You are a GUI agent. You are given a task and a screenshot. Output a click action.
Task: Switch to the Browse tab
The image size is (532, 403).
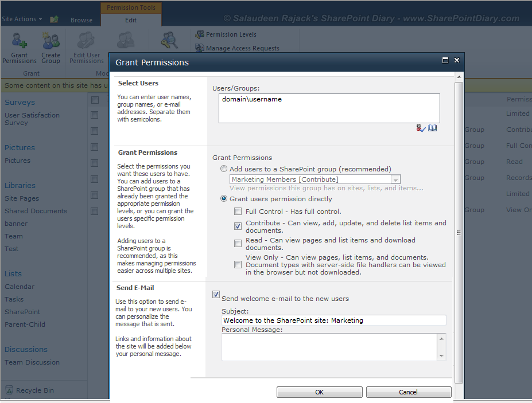(x=81, y=20)
